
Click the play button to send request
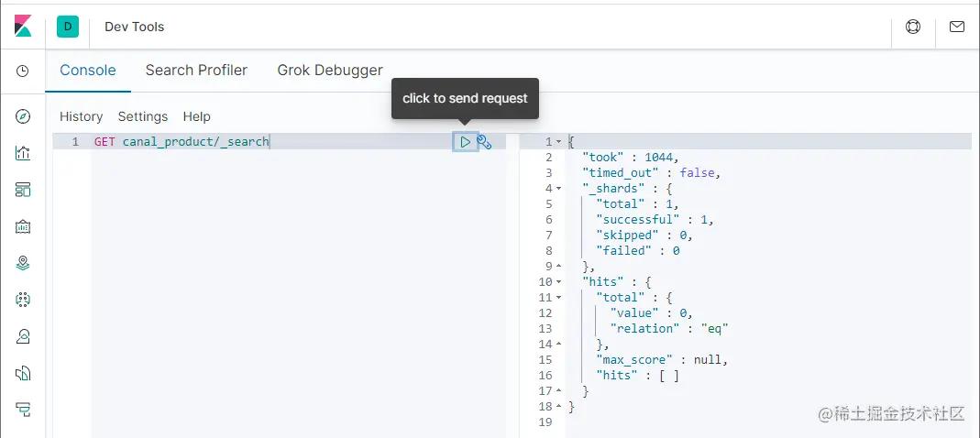(x=466, y=142)
